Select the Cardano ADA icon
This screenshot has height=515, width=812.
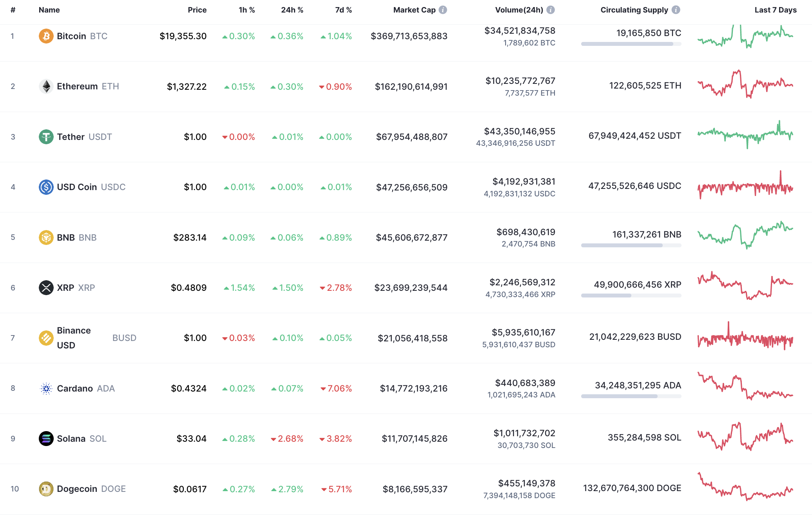click(x=46, y=388)
